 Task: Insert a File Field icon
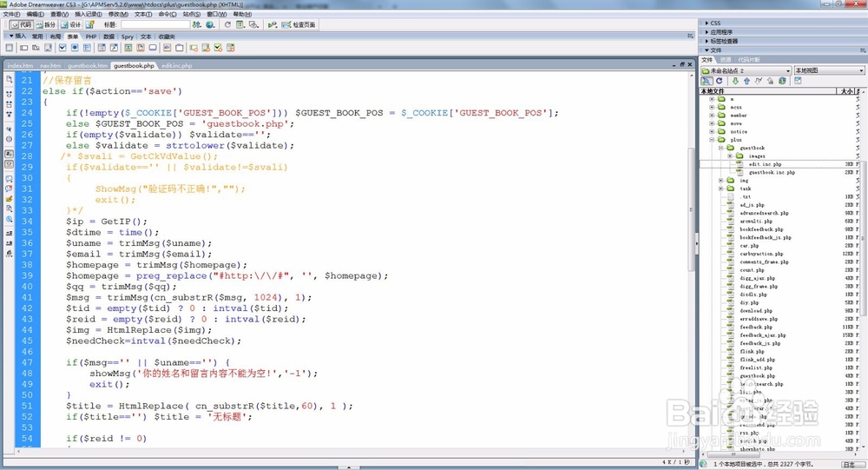pos(141,49)
